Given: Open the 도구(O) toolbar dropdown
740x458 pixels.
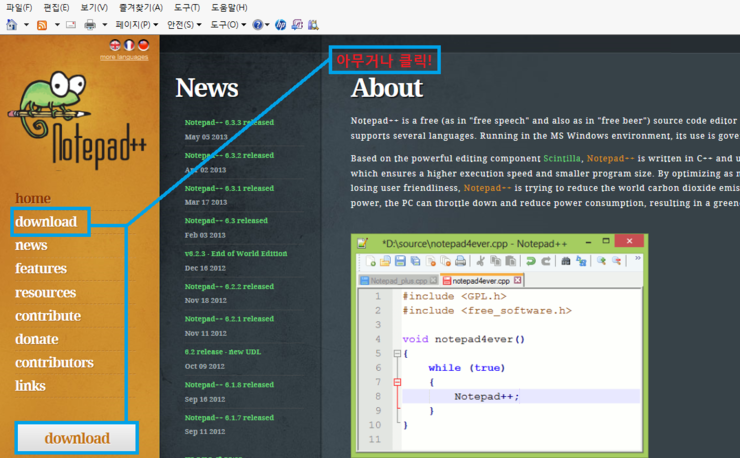Looking at the screenshot, I should click(228, 25).
